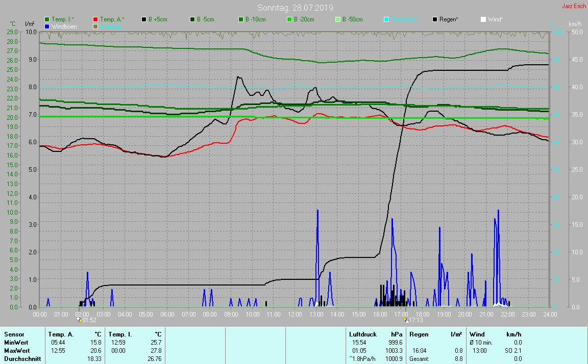Click the date title Sonntag, 28.07.2019
This screenshot has height=364, width=588.
point(295,8)
